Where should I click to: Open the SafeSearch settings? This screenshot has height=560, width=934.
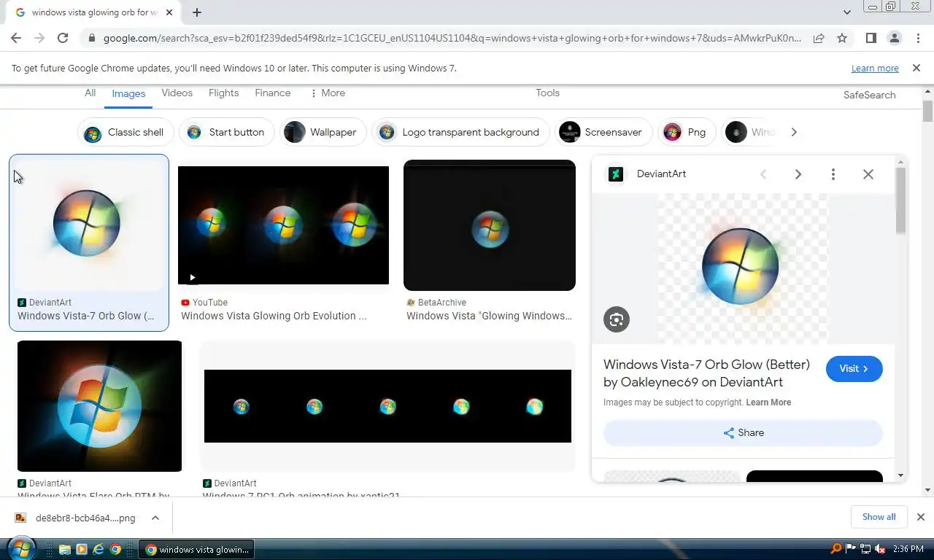click(x=869, y=95)
